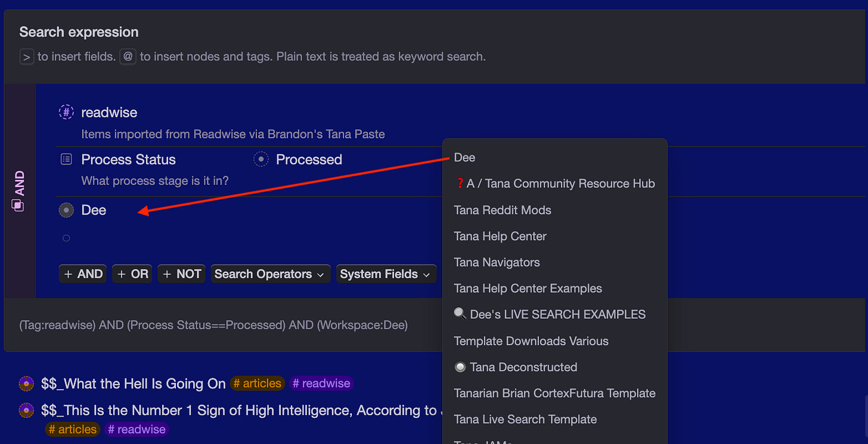This screenshot has width=868, height=444.
Task: Click the empty node bullet below Dee
Action: point(66,238)
